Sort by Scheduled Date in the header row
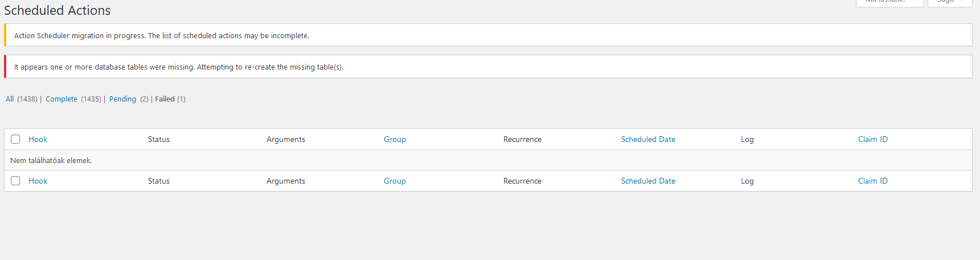Image resolution: width=980 pixels, height=260 pixels. click(648, 139)
